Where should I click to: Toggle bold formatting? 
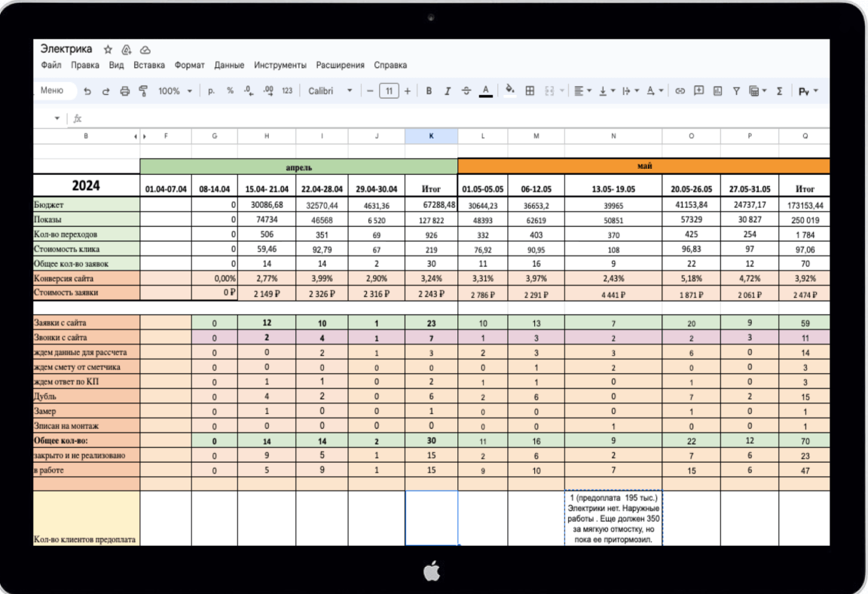coord(429,91)
